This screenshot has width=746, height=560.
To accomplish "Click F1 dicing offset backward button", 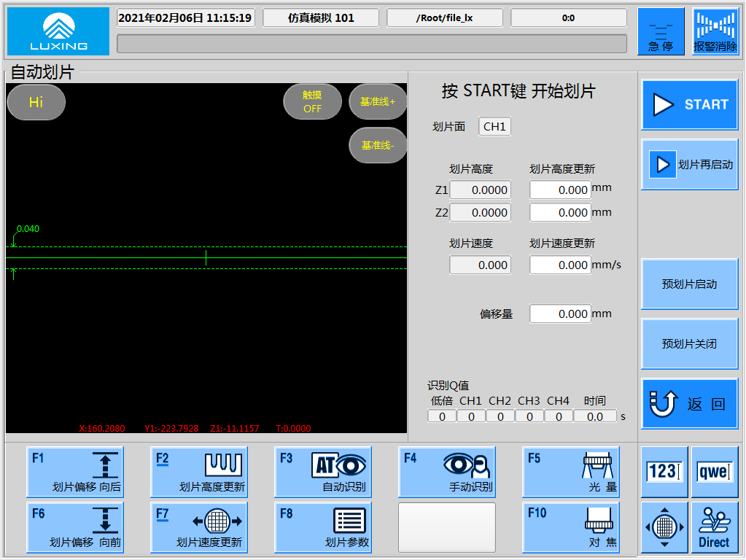I will pyautogui.click(x=75, y=472).
